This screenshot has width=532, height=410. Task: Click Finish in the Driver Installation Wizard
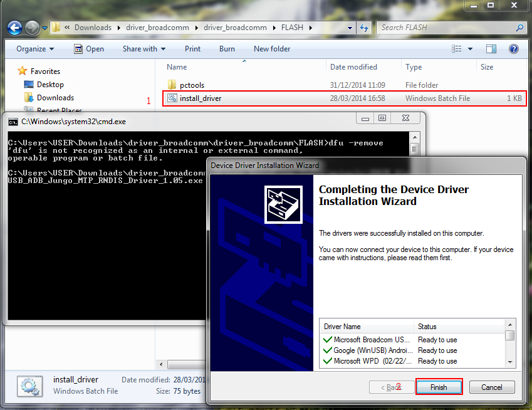coord(438,387)
